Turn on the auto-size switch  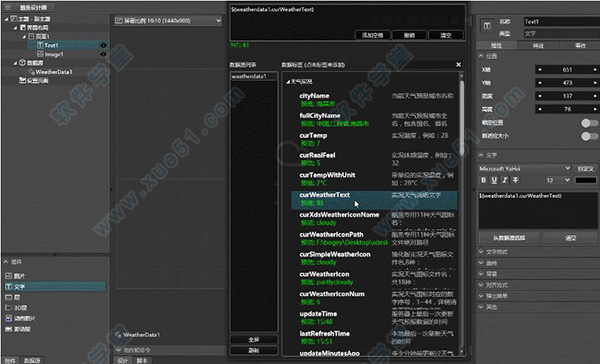(589, 136)
